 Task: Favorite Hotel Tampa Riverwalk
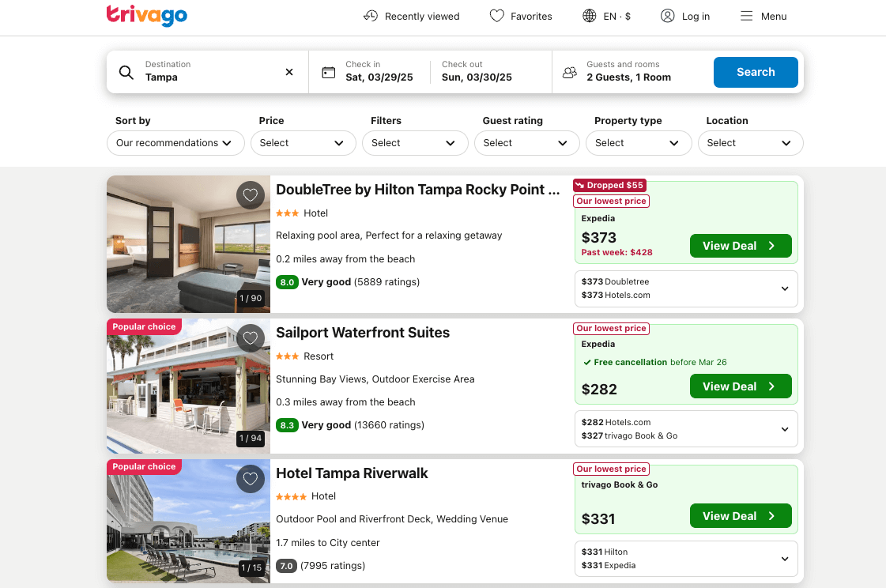(251, 479)
